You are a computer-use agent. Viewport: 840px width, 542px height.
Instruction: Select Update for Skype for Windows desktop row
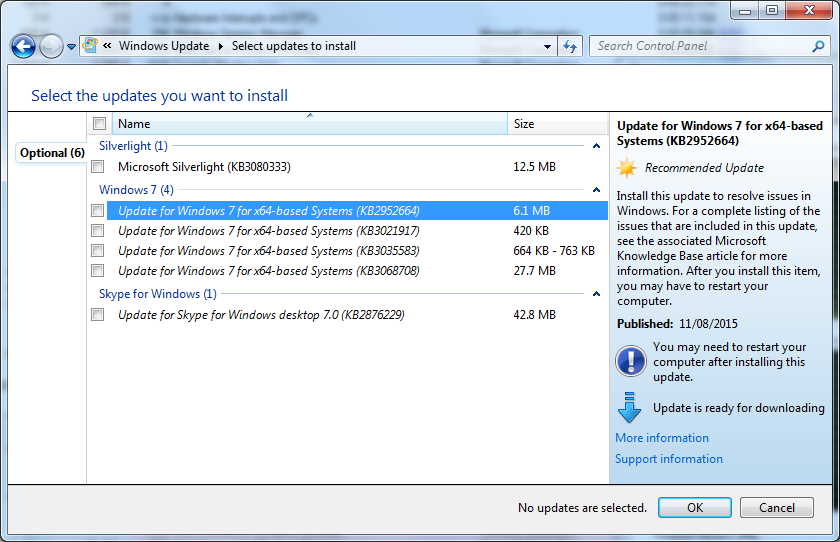(261, 315)
